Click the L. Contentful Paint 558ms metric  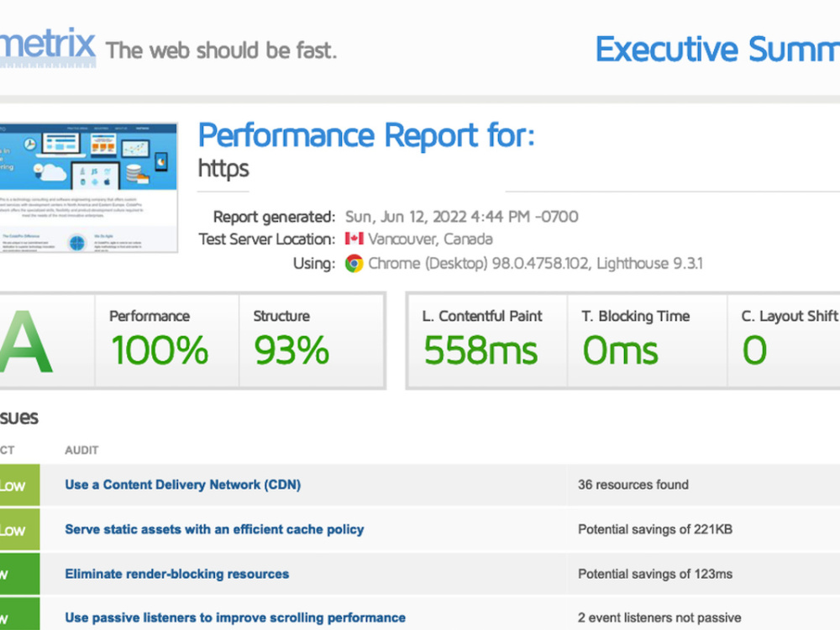[486, 340]
